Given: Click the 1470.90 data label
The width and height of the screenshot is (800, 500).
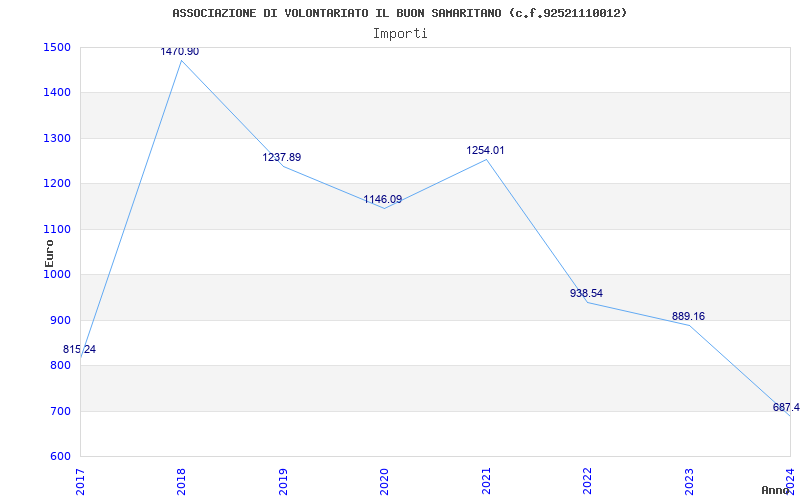Looking at the screenshot, I should pos(180,52).
